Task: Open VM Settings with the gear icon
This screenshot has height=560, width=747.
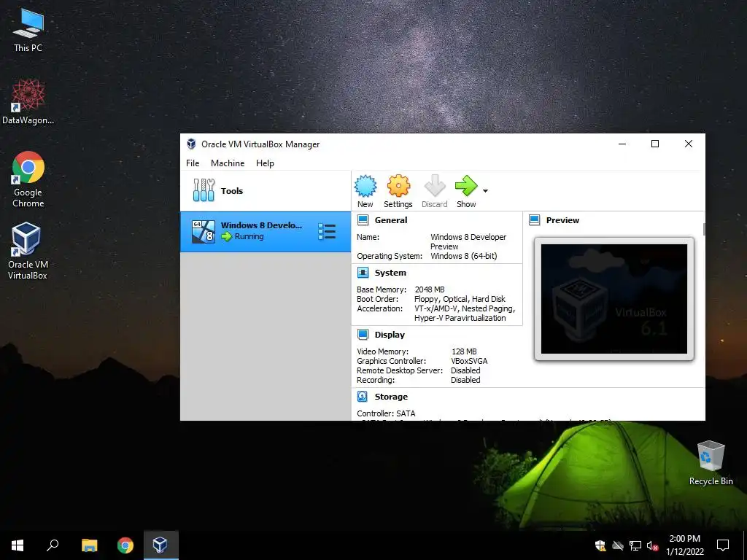Action: click(x=398, y=186)
